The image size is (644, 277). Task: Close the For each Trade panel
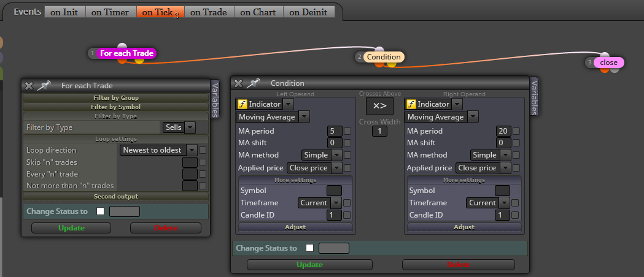click(29, 86)
